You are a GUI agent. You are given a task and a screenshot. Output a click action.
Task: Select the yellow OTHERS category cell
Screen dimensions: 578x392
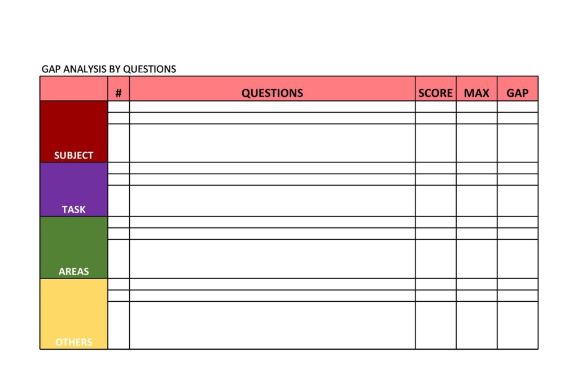74,314
